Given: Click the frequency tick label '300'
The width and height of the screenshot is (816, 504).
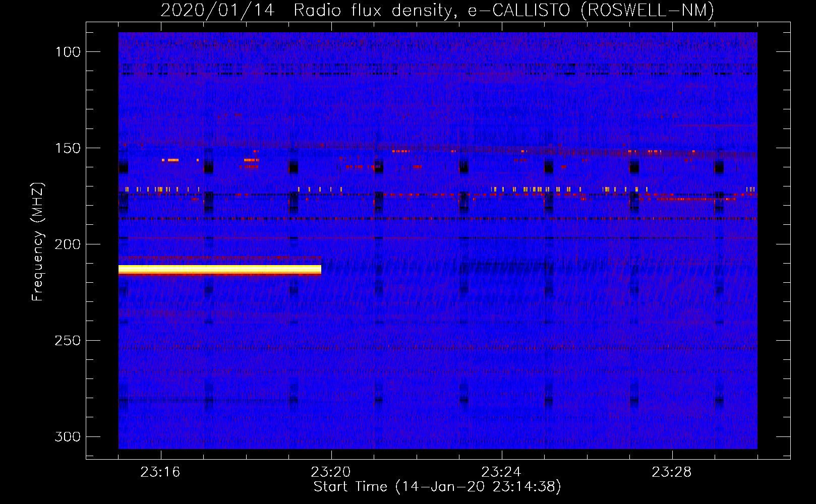Looking at the screenshot, I should point(67,436).
